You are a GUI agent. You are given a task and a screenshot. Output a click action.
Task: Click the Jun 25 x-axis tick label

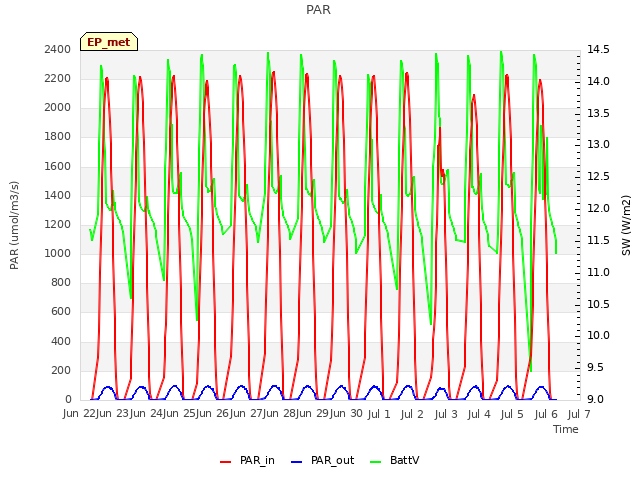[179, 413]
